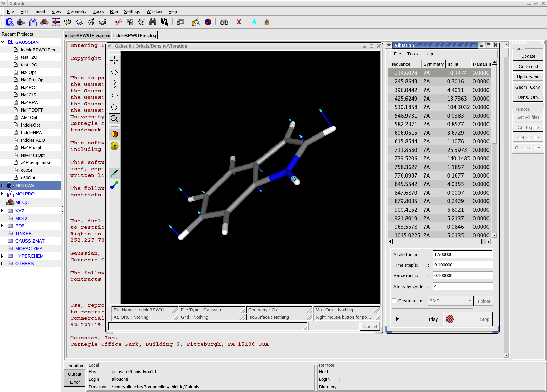Open the BMP film format dropdown
547x392 pixels.
click(469, 301)
